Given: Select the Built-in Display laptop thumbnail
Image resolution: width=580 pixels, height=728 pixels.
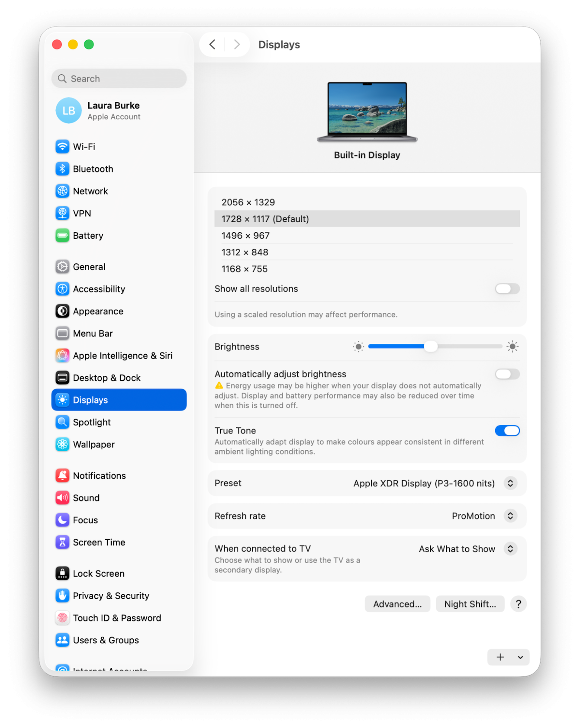Looking at the screenshot, I should 367,112.
